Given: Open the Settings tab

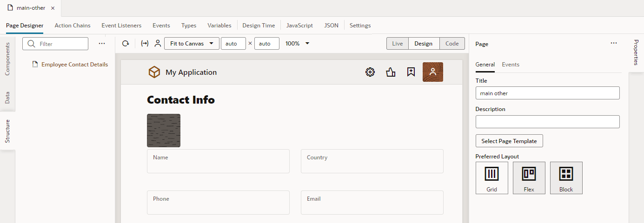Looking at the screenshot, I should (360, 26).
